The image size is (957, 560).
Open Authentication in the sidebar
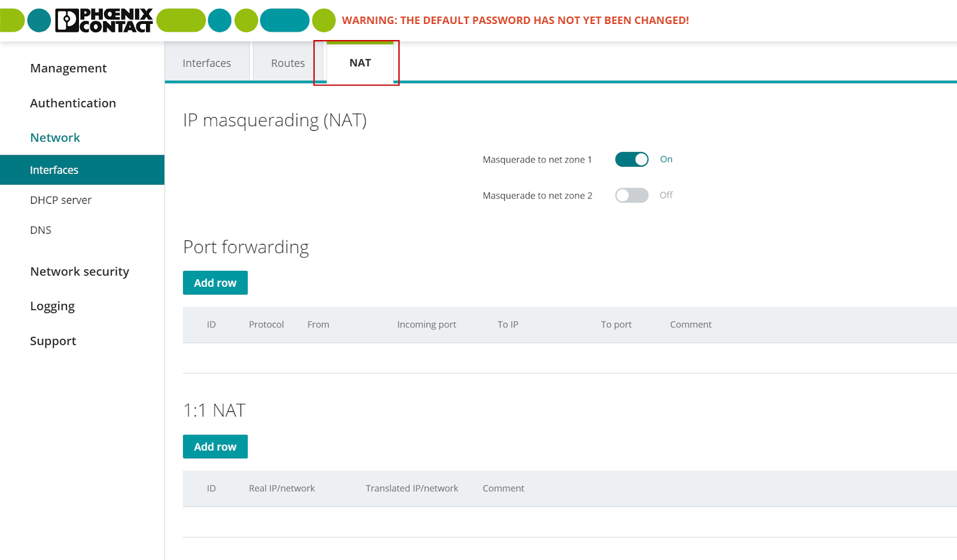coord(73,103)
